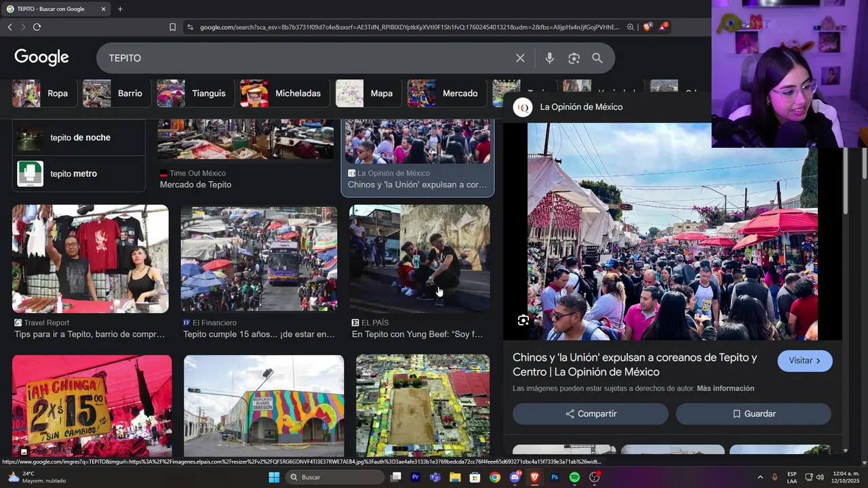Open the aerial market view image

point(422,406)
